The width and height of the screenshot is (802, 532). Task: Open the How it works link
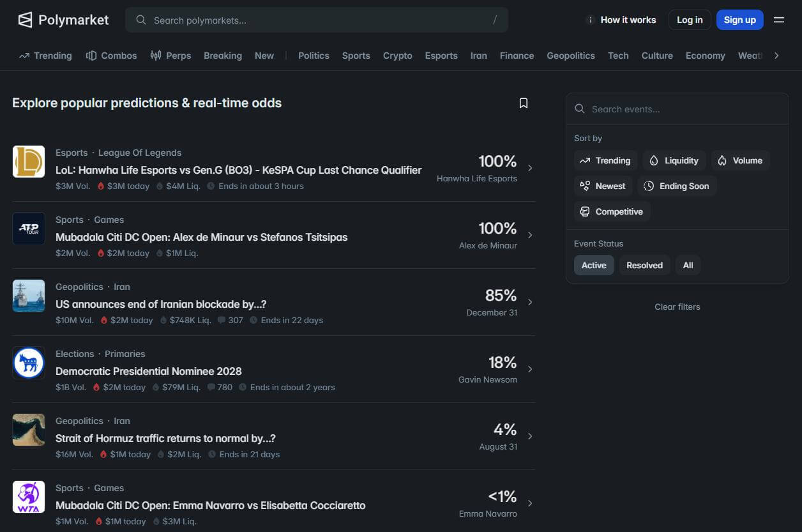[628, 20]
